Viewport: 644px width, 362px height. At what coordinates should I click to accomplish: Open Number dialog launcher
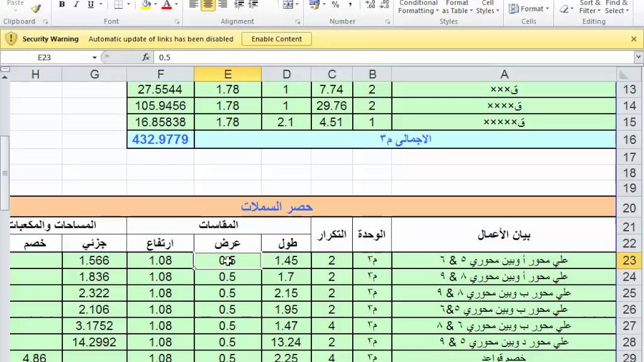click(x=387, y=22)
